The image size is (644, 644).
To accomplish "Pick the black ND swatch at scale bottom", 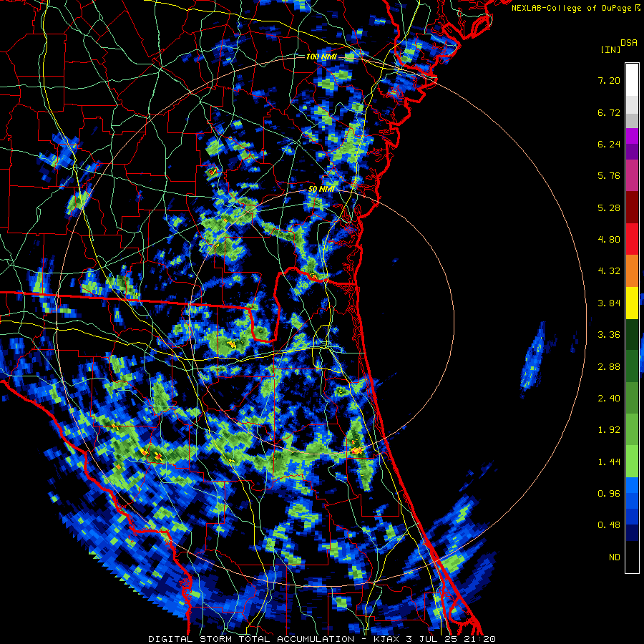I will point(632,557).
